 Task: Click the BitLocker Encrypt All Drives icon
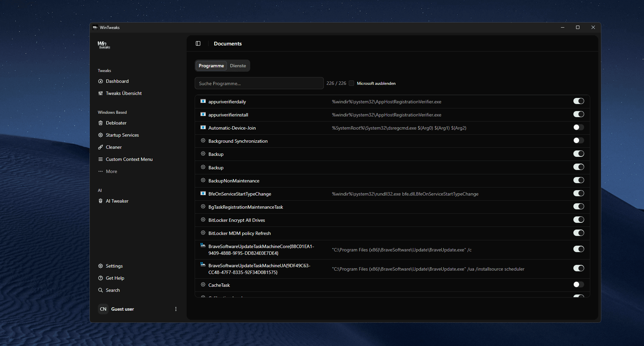[203, 219]
